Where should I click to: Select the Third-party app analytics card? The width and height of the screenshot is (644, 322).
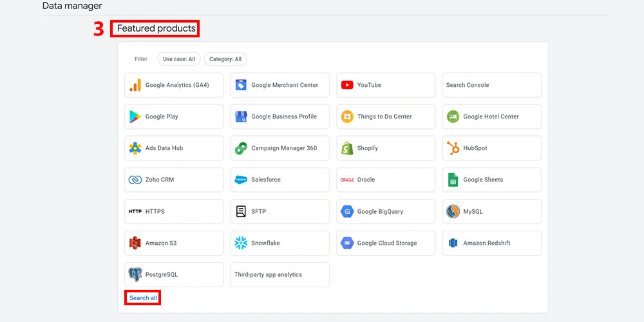click(279, 275)
